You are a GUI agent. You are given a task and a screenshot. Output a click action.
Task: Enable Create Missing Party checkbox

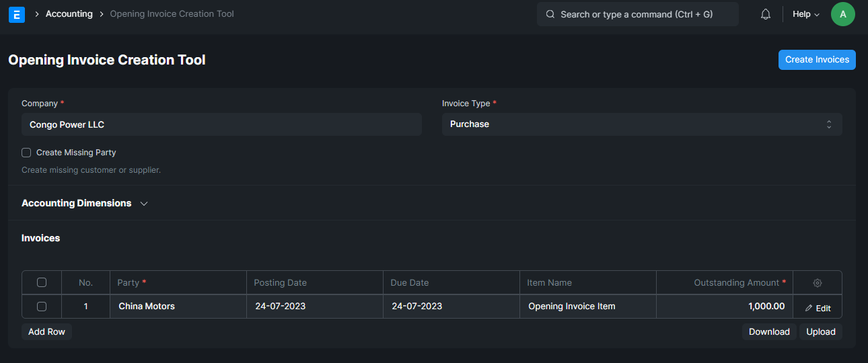click(26, 153)
